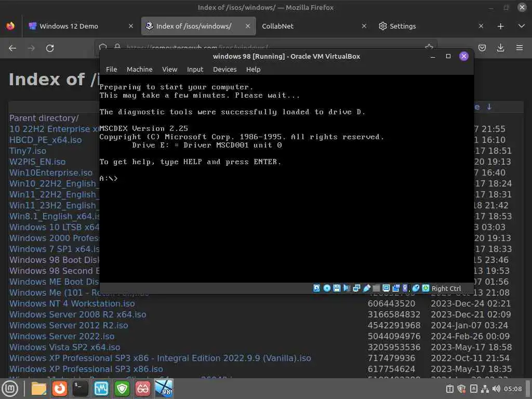Open the View menu in VirtualBox

[x=170, y=69]
